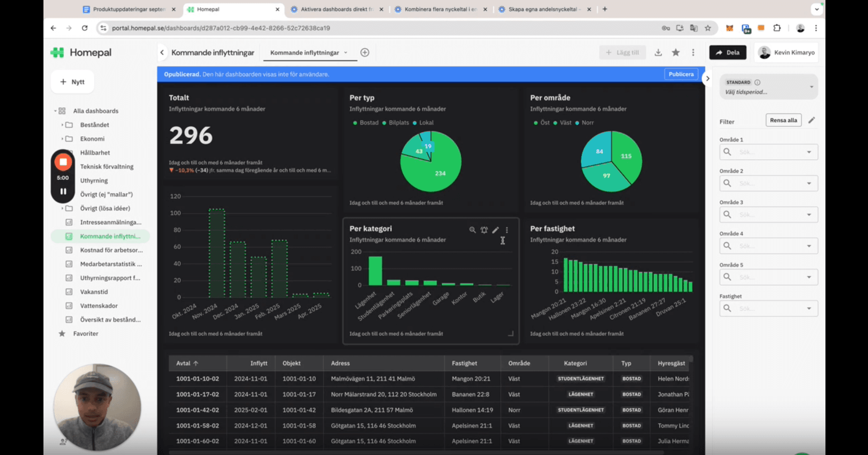The height and width of the screenshot is (455, 868).
Task: Download the dashboard using the download icon
Action: point(658,52)
